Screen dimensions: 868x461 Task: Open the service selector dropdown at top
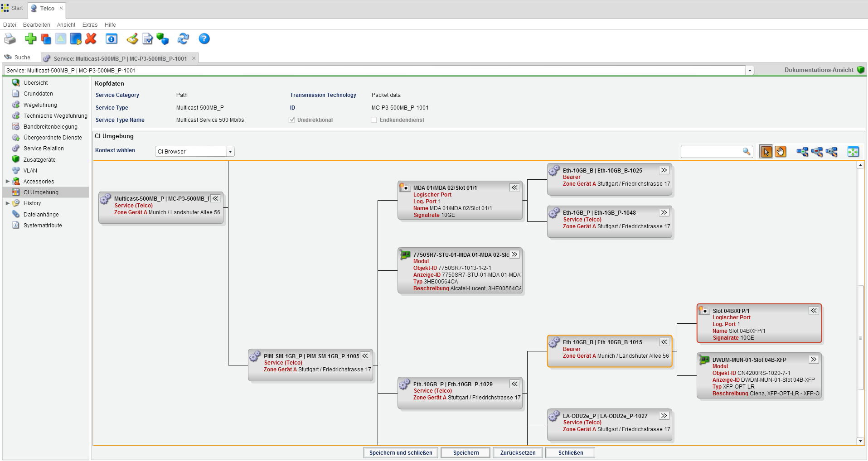click(x=750, y=70)
